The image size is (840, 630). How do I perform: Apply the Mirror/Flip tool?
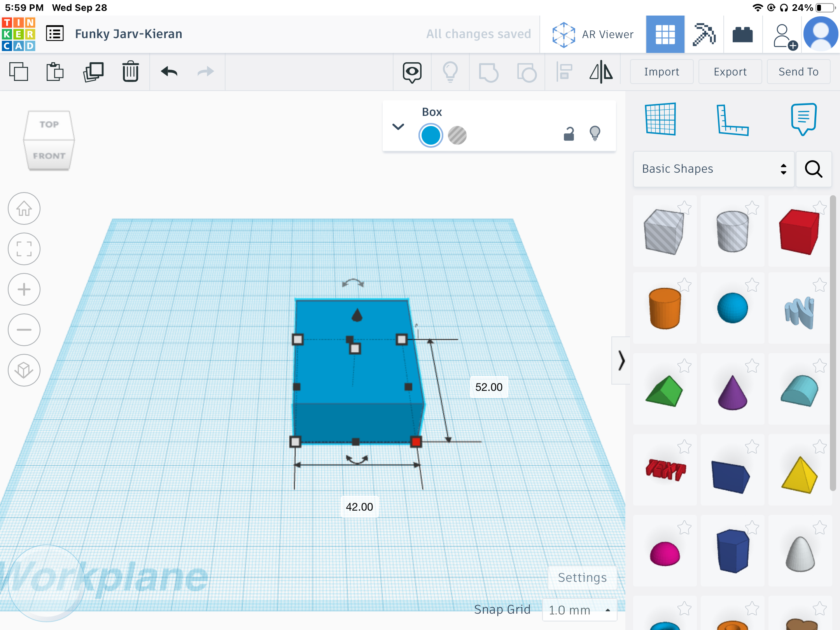601,72
